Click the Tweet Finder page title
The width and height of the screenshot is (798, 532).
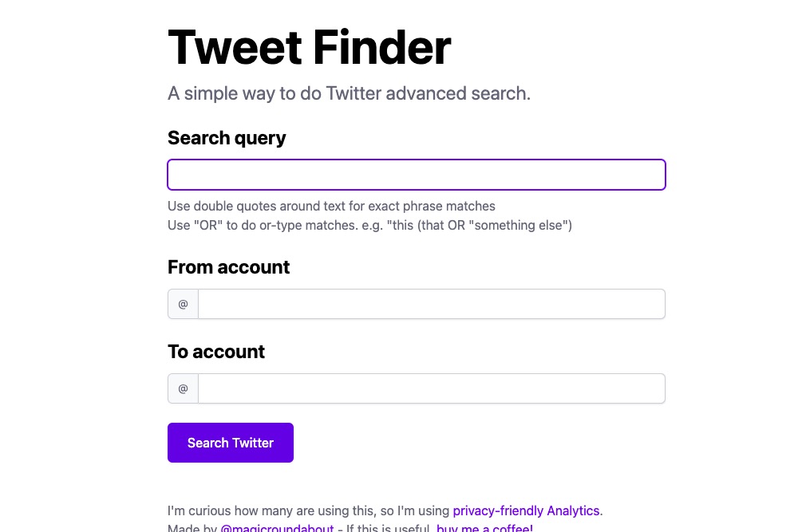[308, 48]
